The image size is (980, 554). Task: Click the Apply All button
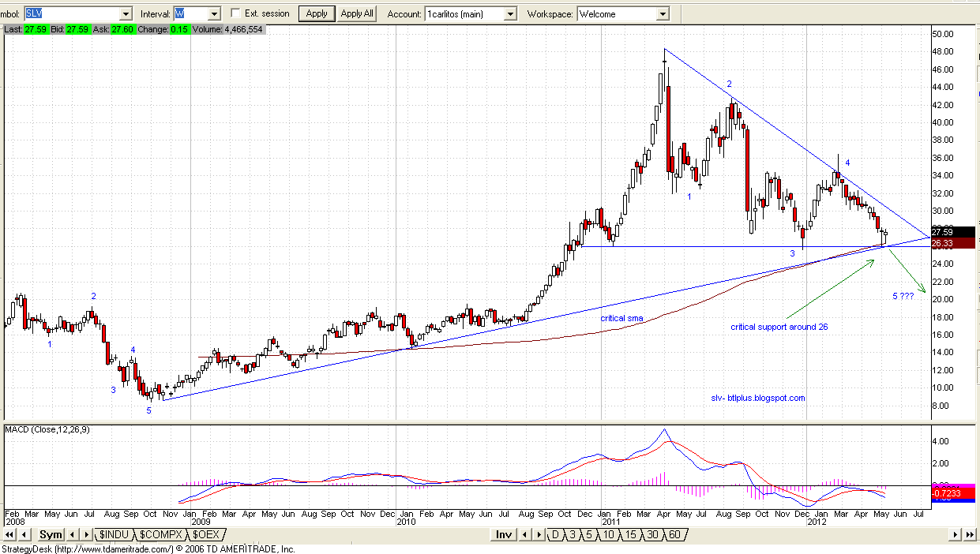click(356, 13)
